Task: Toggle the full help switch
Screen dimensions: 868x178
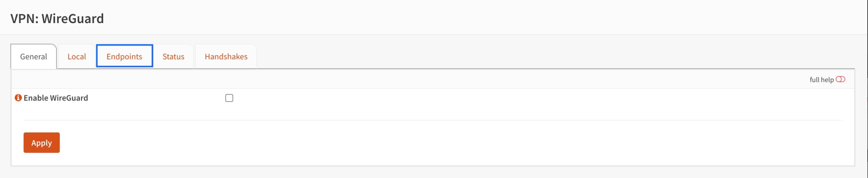Action: click(840, 79)
